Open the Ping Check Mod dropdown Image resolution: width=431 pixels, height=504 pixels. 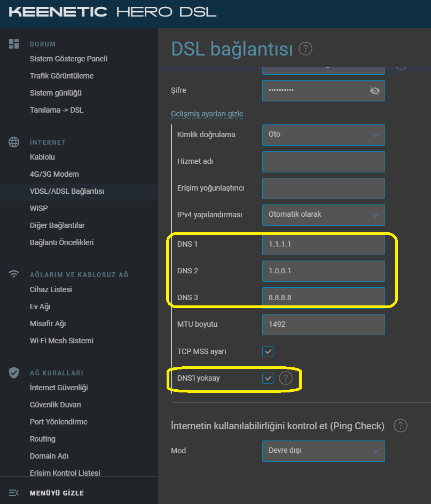(x=323, y=451)
